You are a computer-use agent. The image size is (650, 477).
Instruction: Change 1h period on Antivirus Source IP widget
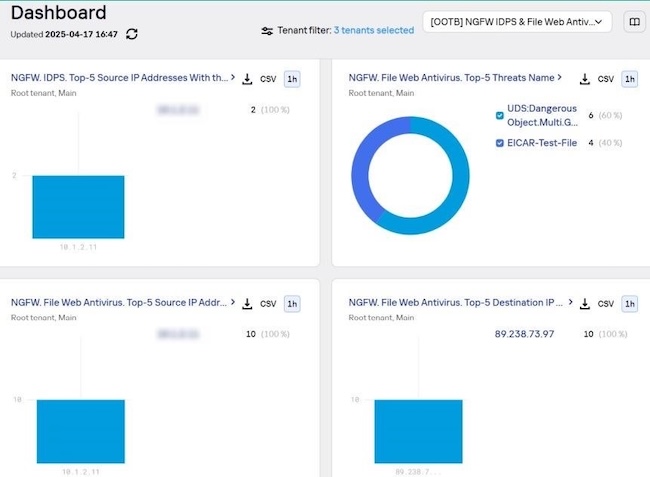(x=292, y=304)
